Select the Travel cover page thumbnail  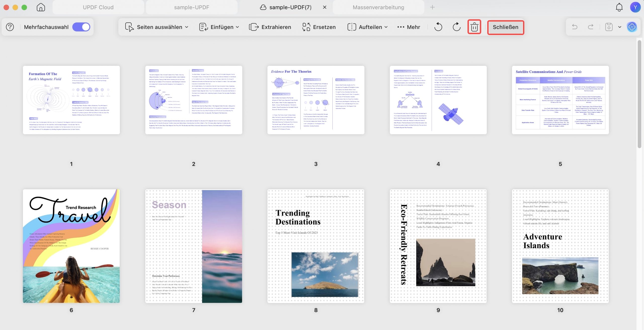click(x=71, y=246)
